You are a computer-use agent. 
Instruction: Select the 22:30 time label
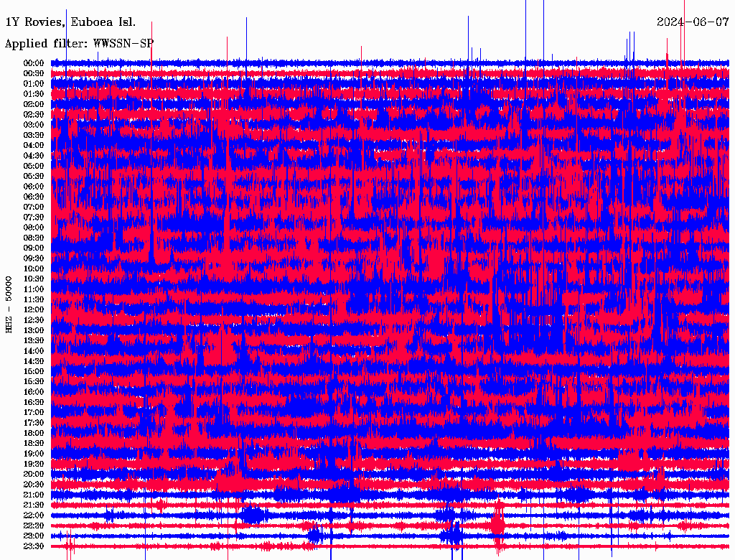click(x=34, y=526)
